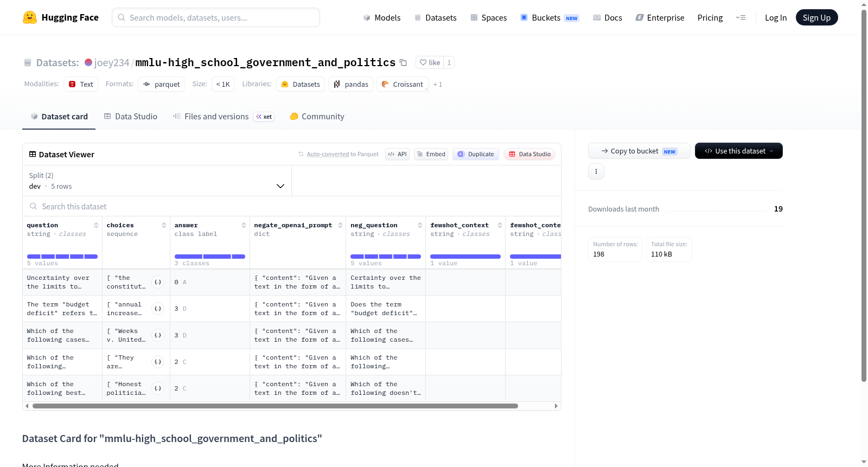Click the table's horizontal scrollbar thumb
Viewport: 868px width, 467px height.
pyautogui.click(x=275, y=406)
